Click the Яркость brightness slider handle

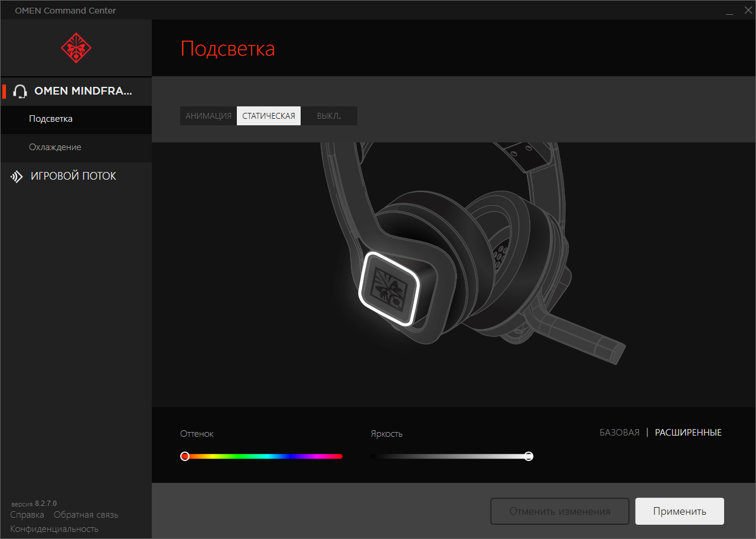(529, 456)
